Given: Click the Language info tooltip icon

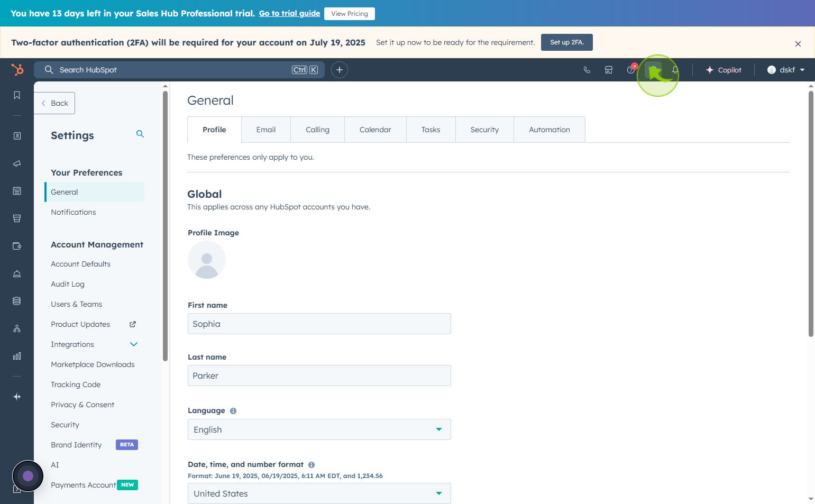Looking at the screenshot, I should tap(233, 411).
